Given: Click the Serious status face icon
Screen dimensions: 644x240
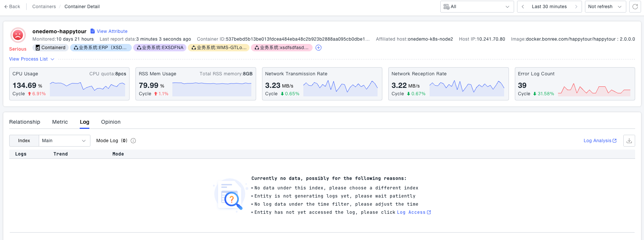Looking at the screenshot, I should click(x=18, y=35).
